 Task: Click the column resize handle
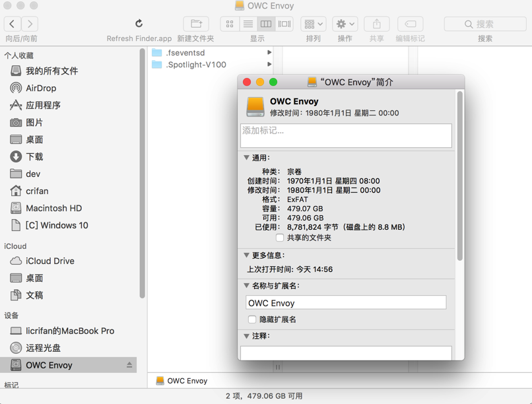(x=278, y=367)
